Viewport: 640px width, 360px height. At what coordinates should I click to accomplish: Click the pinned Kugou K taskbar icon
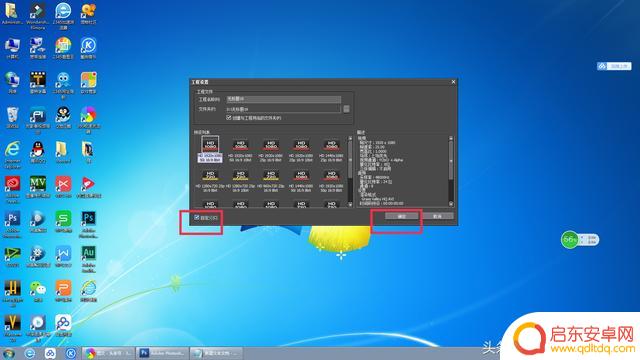pyautogui.click(x=71, y=353)
